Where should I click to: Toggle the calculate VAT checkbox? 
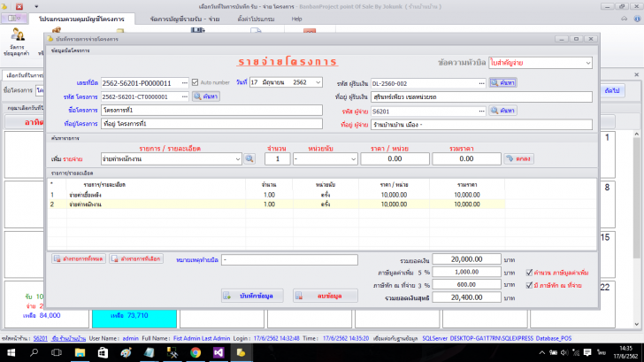(529, 273)
